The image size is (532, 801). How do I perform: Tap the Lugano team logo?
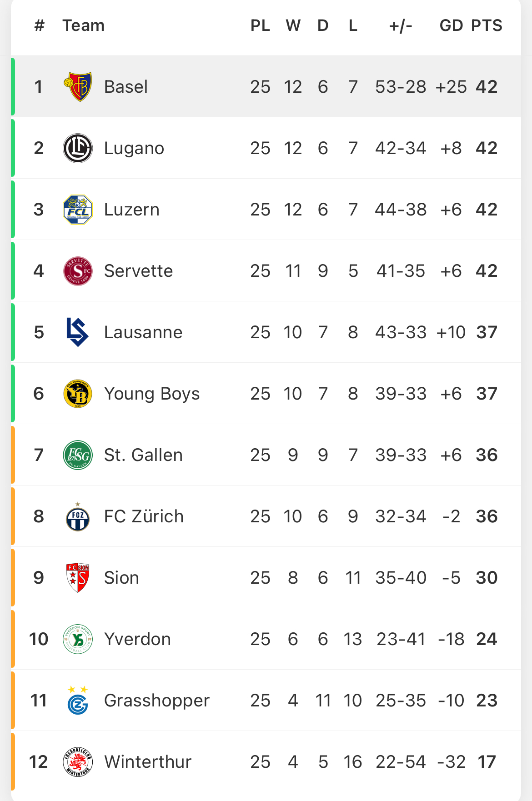(78, 148)
